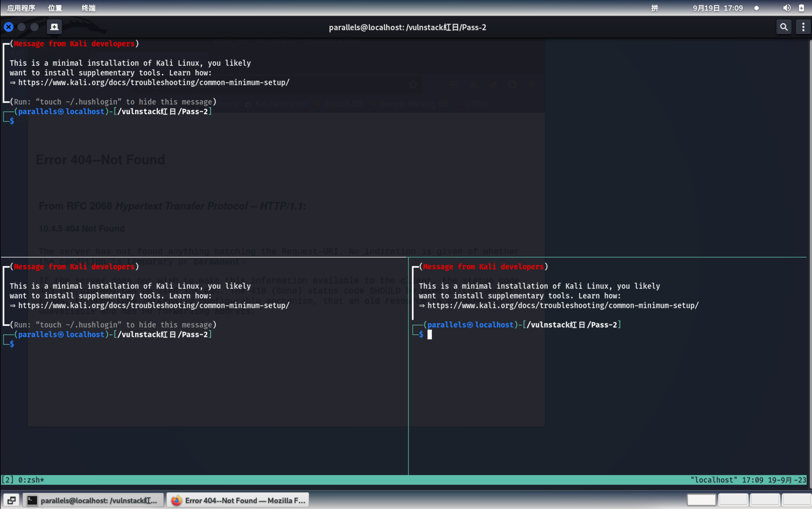The width and height of the screenshot is (812, 509).
Task: Click "Message from Kali developers" in top pane
Action: coord(74,44)
